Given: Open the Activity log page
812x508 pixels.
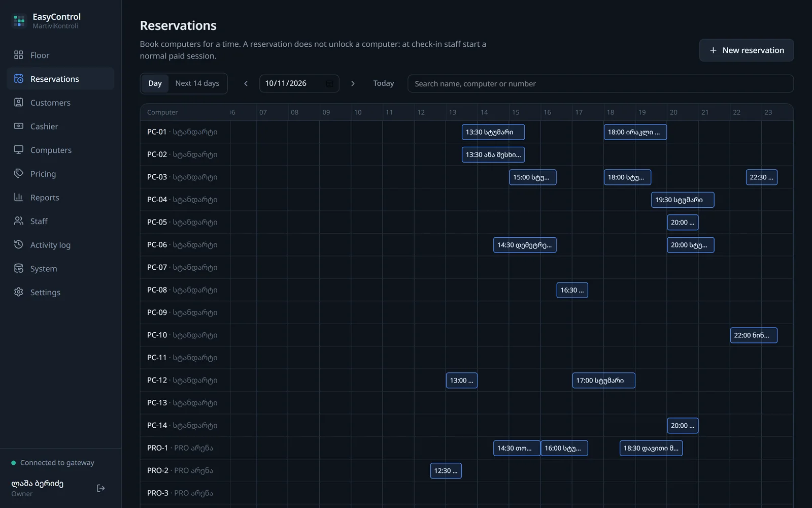Looking at the screenshot, I should click(60, 244).
